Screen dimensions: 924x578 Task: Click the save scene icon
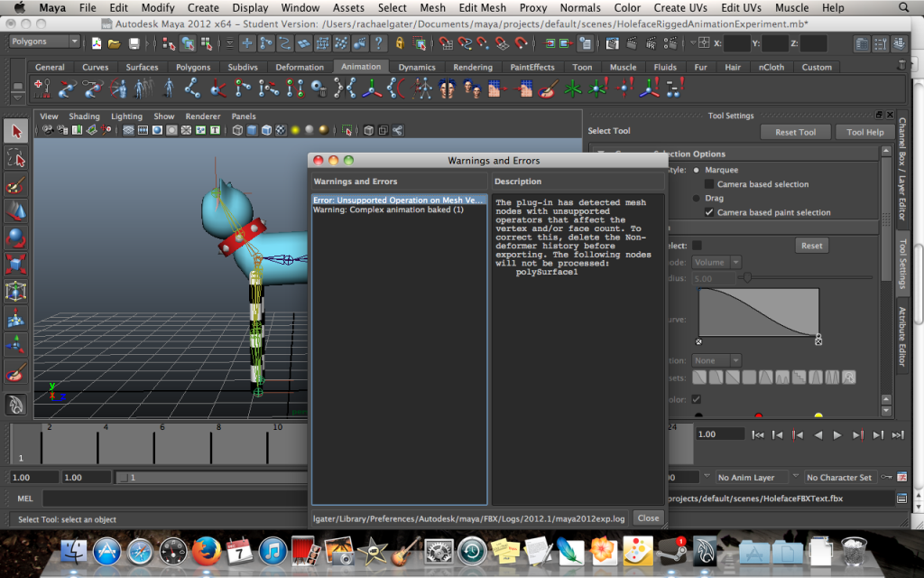134,43
